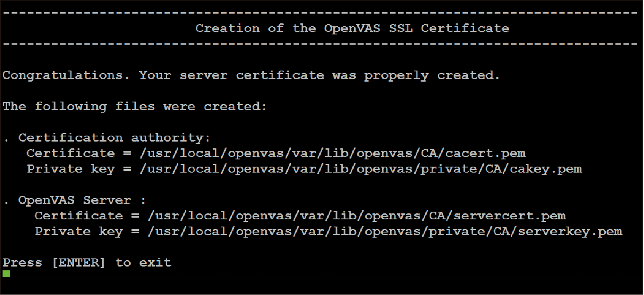Click the 'Press [ENTER] to exit' prompt
The width and height of the screenshot is (644, 295).
coord(87,263)
